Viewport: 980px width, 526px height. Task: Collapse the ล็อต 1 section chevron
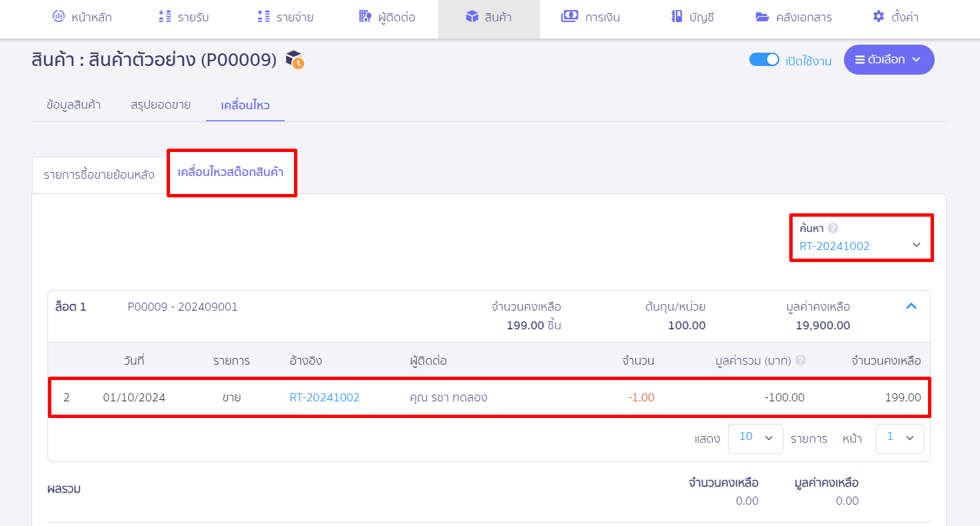pyautogui.click(x=911, y=307)
